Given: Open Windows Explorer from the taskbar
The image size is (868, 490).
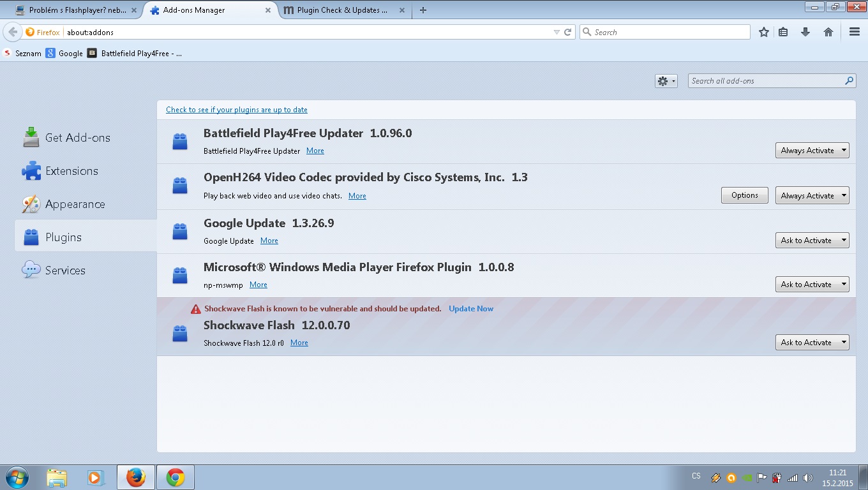Looking at the screenshot, I should (x=57, y=477).
